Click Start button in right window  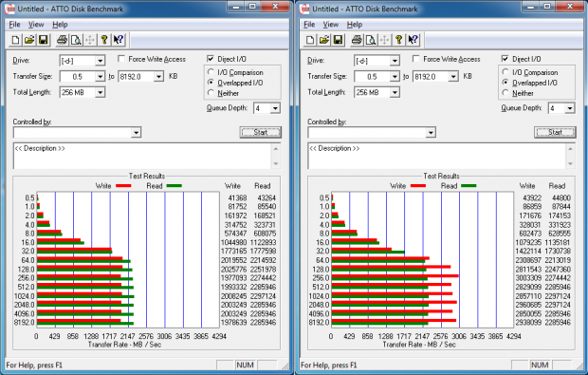[555, 132]
